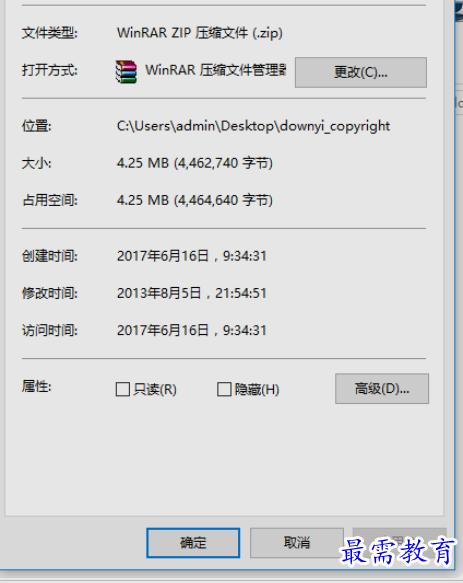Screen dimensions: 463x583
Task: Click the 属性: label
Action: coord(36,387)
